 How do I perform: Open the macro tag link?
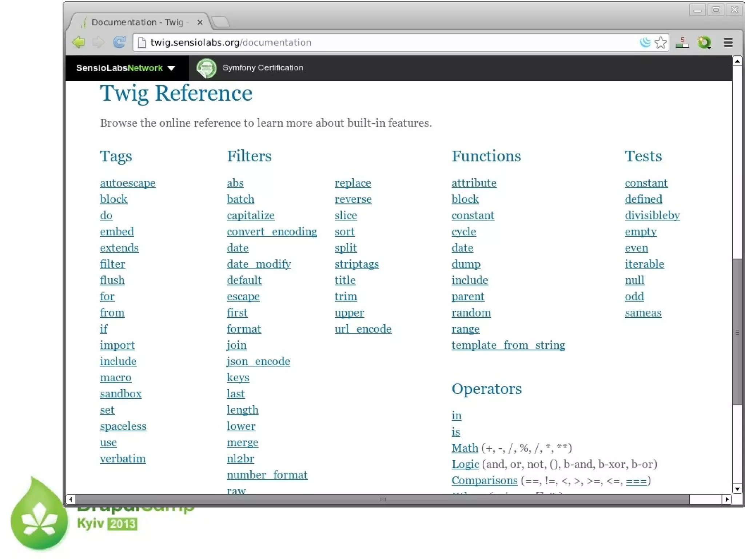pos(116,378)
